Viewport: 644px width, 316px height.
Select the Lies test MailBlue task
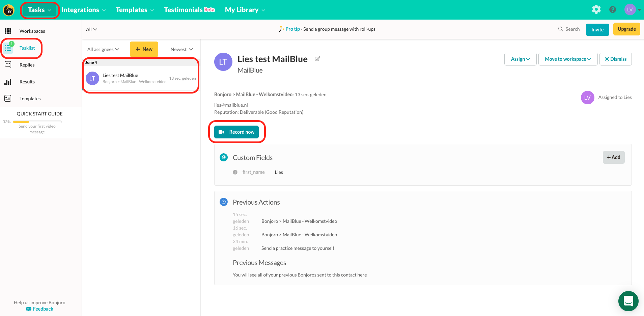(141, 78)
